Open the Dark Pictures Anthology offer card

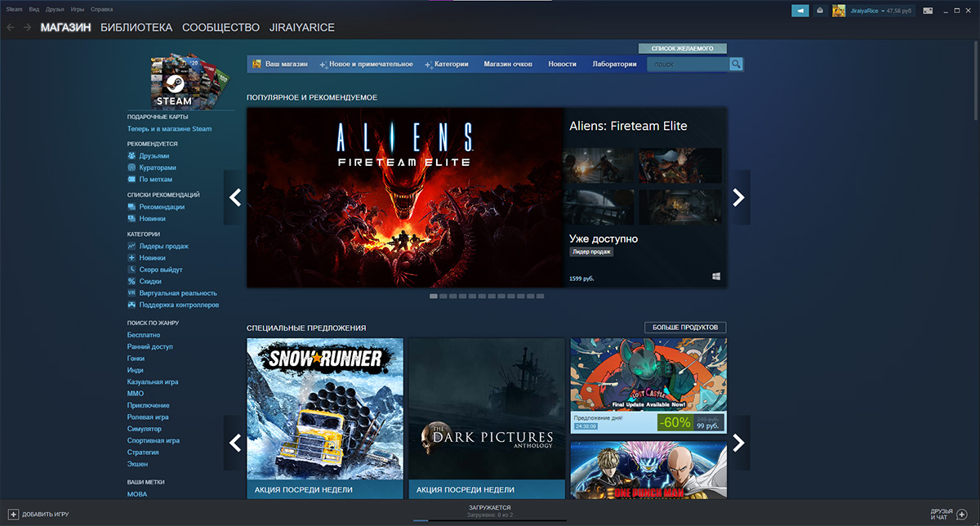[487, 418]
